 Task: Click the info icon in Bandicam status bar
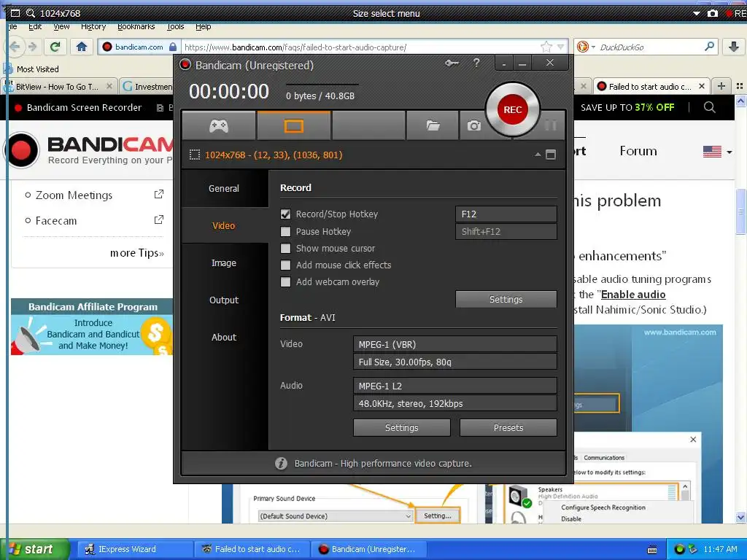click(281, 463)
